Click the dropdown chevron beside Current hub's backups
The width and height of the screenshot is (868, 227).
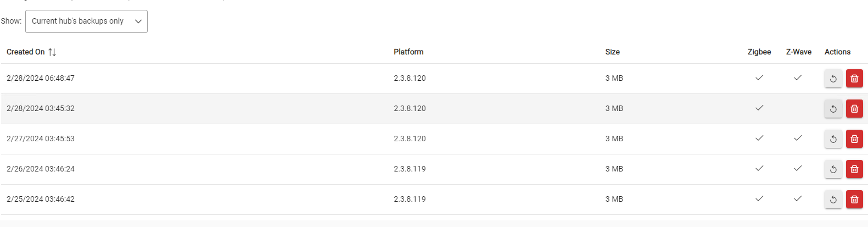click(138, 21)
